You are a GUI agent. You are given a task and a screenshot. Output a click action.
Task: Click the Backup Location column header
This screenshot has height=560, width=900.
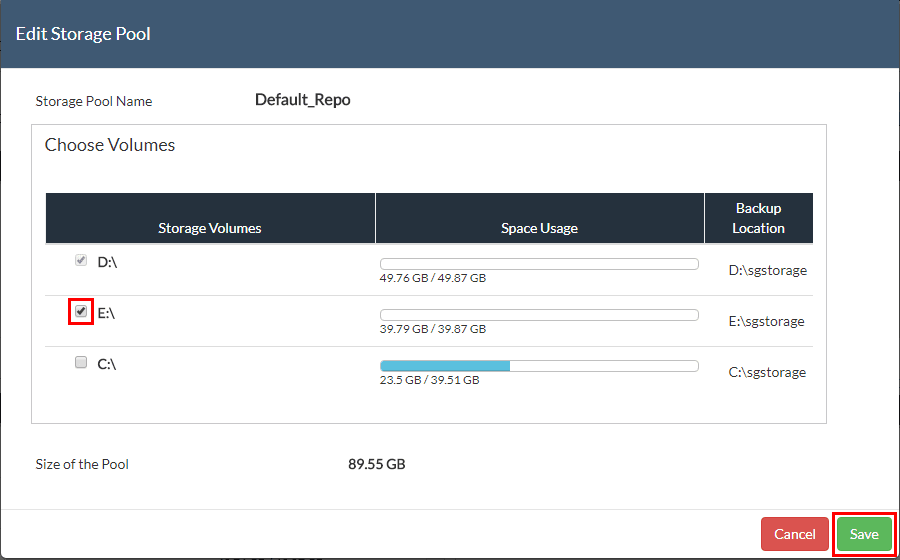(758, 218)
